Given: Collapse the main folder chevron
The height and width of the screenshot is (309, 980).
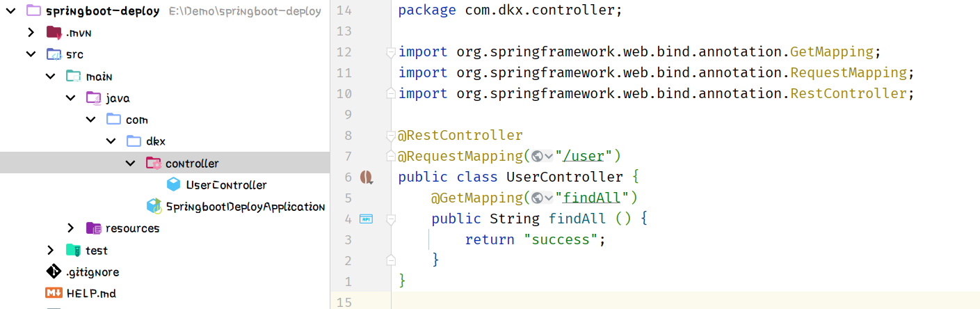Looking at the screenshot, I should pos(51,76).
